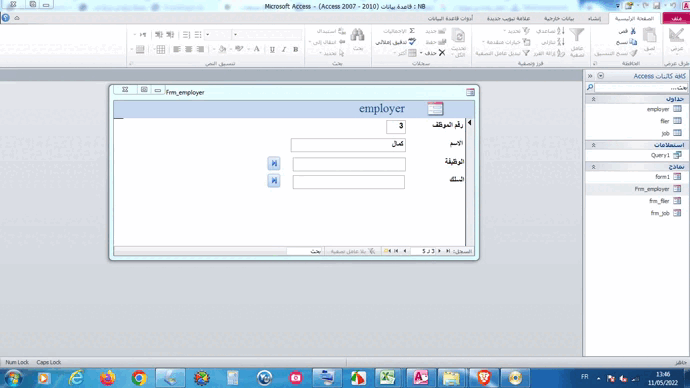This screenshot has width=690, height=388.
Task: Click the blue arrow button beside الوظيفة field
Action: [x=274, y=164]
